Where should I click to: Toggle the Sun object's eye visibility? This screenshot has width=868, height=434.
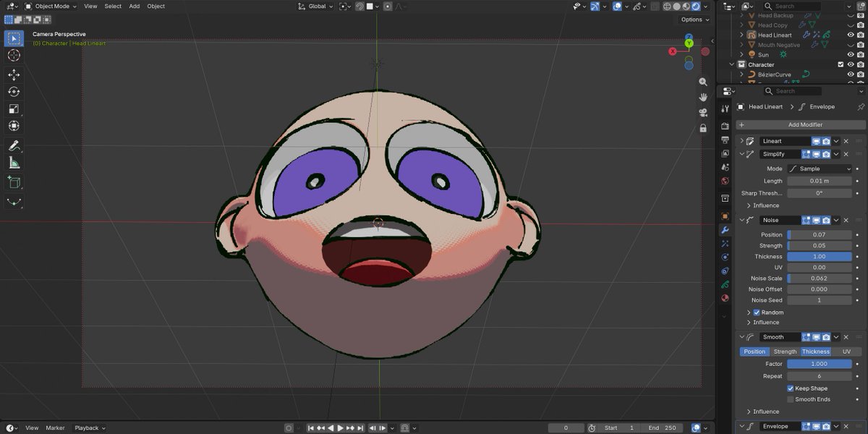[x=851, y=54]
